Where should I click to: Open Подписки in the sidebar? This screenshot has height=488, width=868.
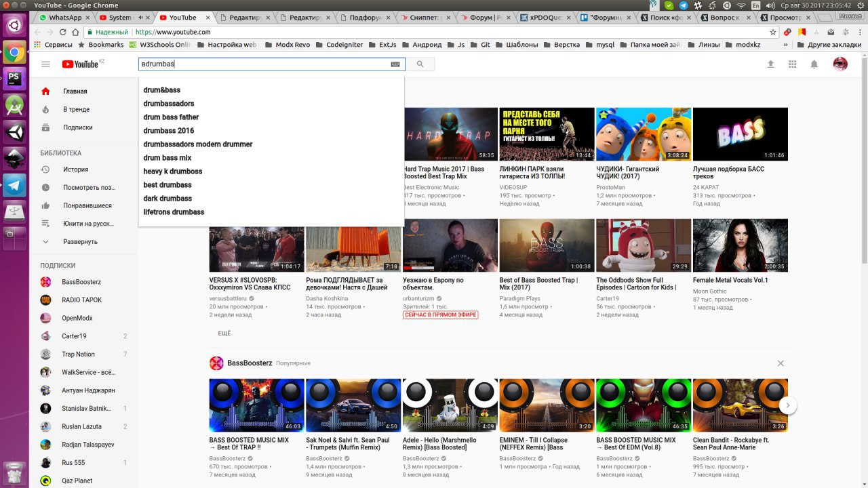(x=83, y=127)
